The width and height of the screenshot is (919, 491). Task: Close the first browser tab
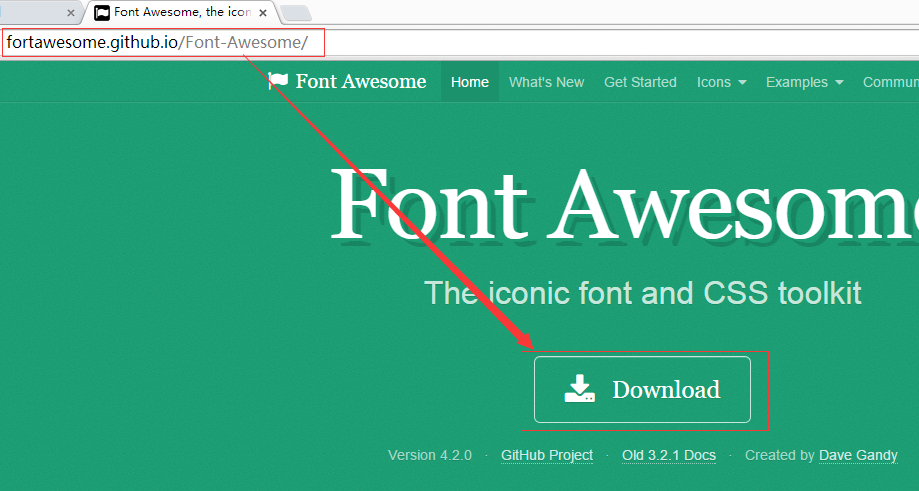click(x=71, y=12)
